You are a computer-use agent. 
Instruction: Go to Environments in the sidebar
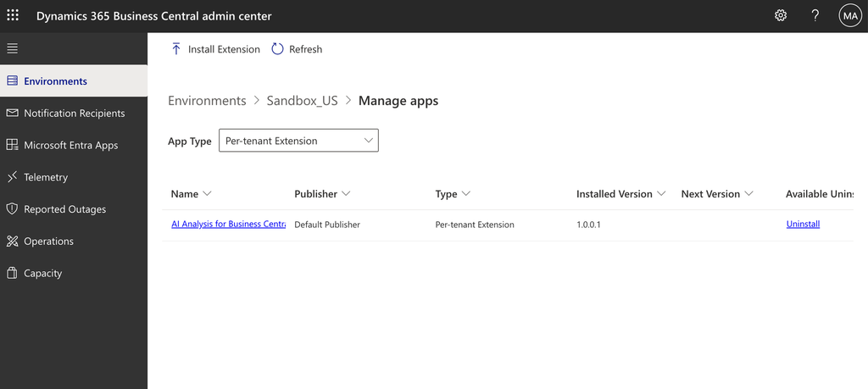74,81
